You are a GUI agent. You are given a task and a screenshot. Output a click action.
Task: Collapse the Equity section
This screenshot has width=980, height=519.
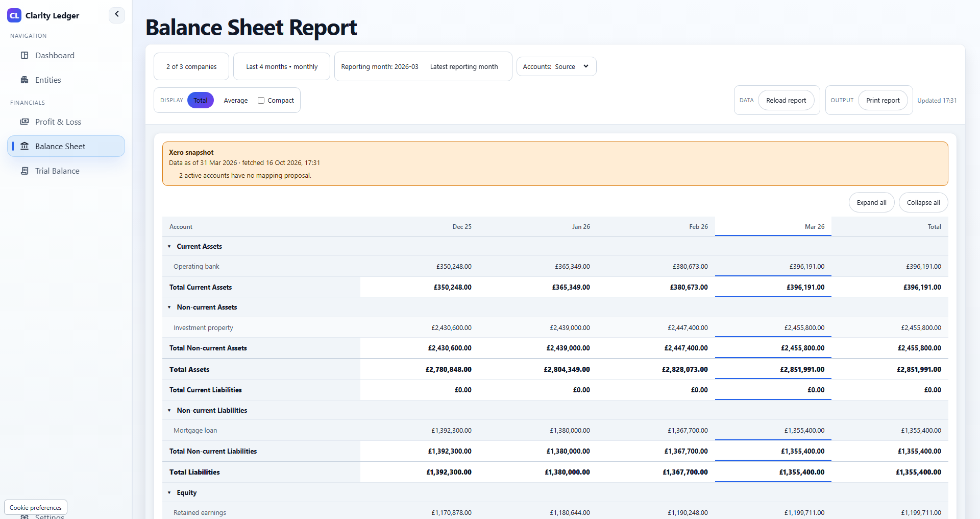click(169, 492)
